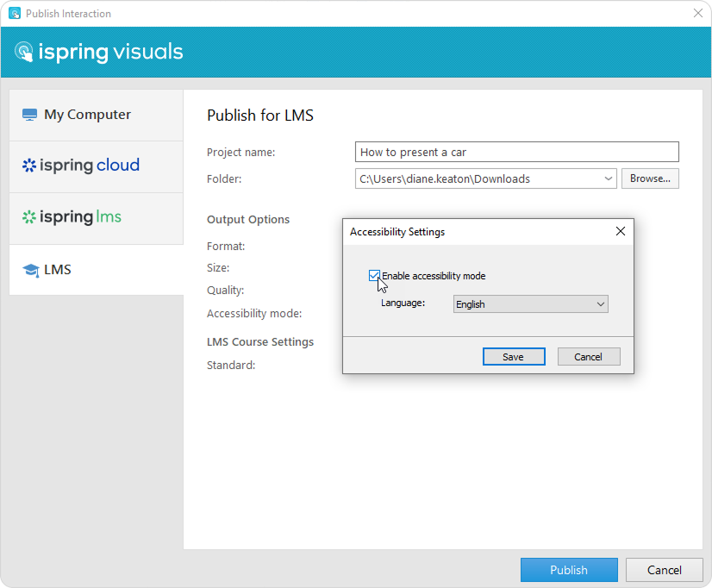Save the accessibility settings
This screenshot has width=712, height=588.
[513, 357]
